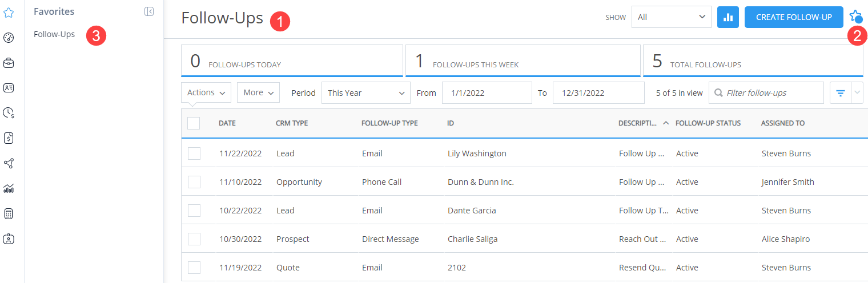The height and width of the screenshot is (283, 868).
Task: Click the Quote CRM type cell
Action: pyautogui.click(x=288, y=268)
